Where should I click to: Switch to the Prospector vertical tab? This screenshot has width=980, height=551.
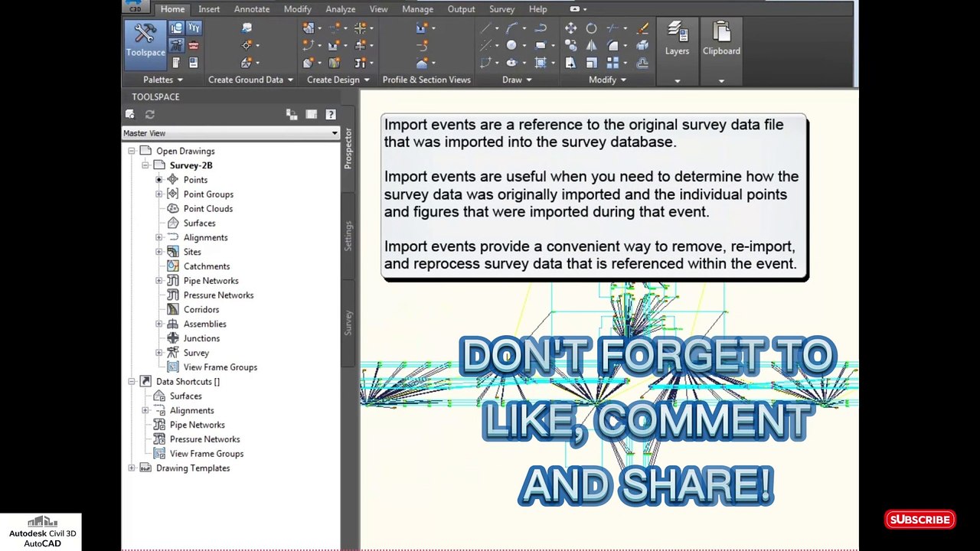(348, 148)
